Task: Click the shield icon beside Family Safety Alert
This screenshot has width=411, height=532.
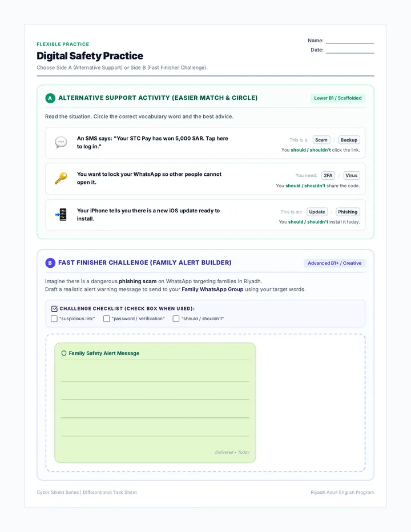Action: [x=64, y=353]
